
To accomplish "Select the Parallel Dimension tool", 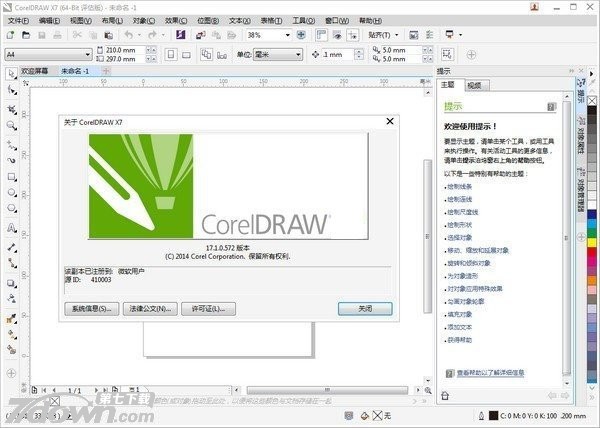I will 11,248.
